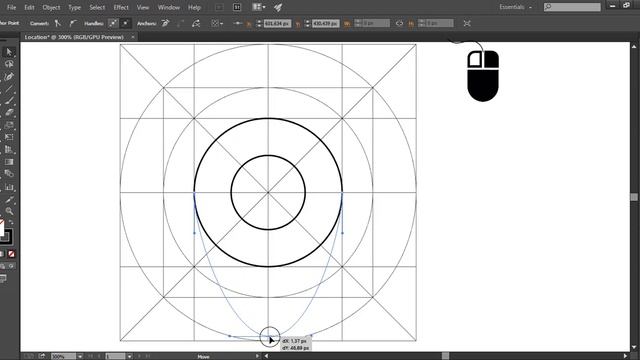Click the Y coordinate label link
Viewport: 640px width, 360px height.
click(x=298, y=24)
